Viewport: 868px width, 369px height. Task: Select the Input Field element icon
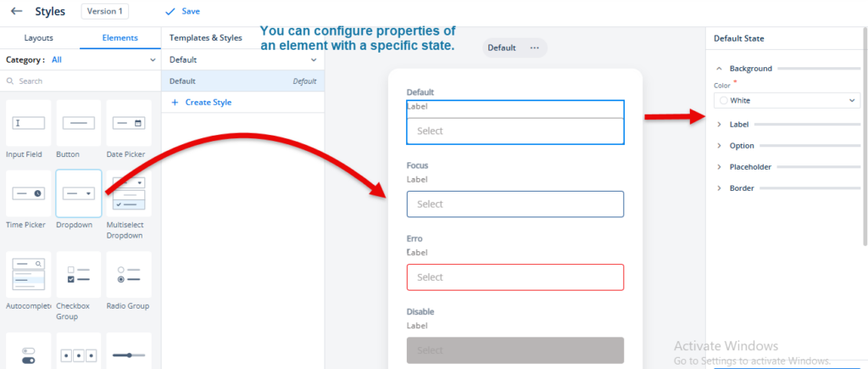28,123
